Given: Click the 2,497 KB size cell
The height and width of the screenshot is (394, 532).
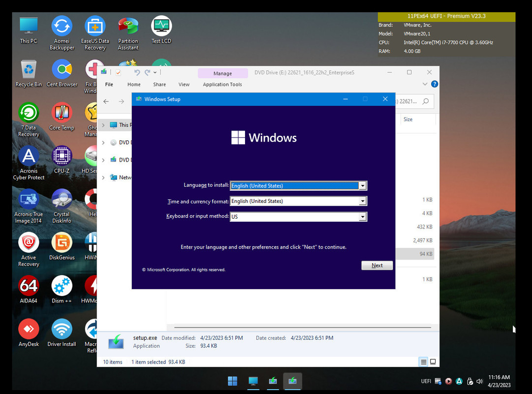Looking at the screenshot, I should point(422,240).
